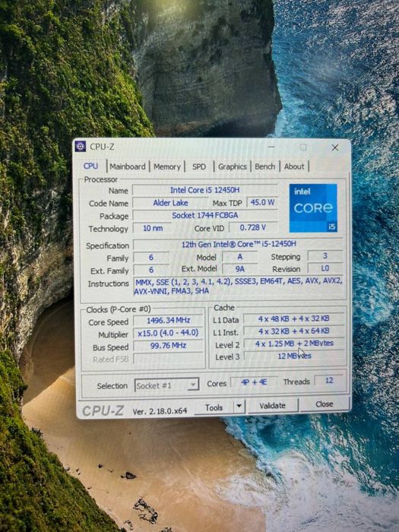The image size is (399, 532).
Task: Click the Revision value L0
Action: [325, 268]
